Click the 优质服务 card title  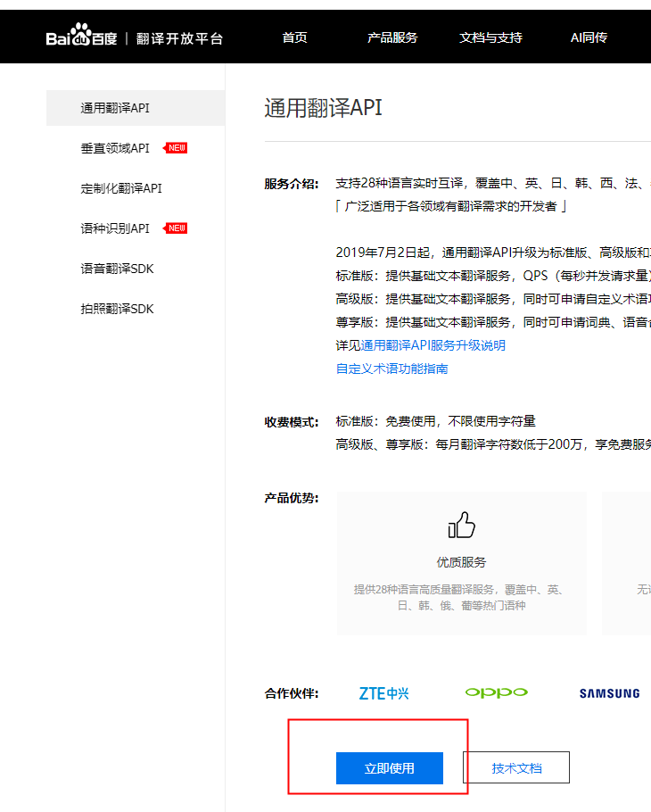click(461, 562)
